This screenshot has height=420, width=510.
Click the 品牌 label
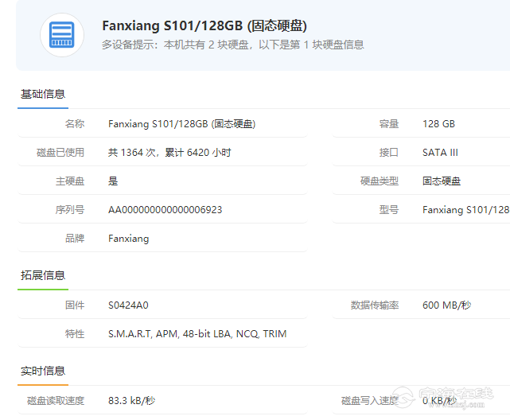coord(75,239)
